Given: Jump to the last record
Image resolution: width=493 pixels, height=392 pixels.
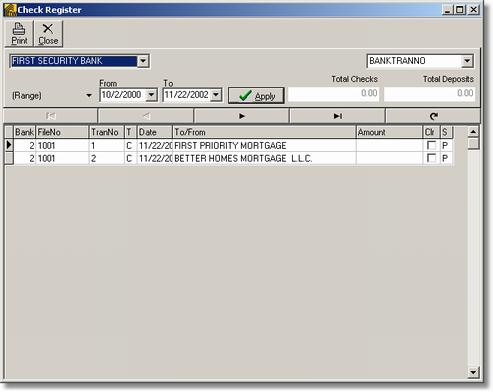Looking at the screenshot, I should 337,116.
